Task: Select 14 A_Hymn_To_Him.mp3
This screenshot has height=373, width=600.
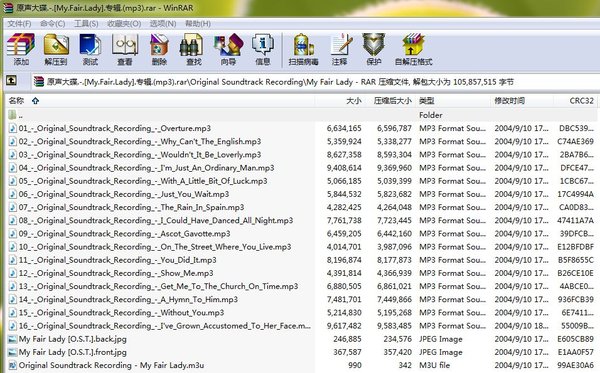Action: point(128,299)
